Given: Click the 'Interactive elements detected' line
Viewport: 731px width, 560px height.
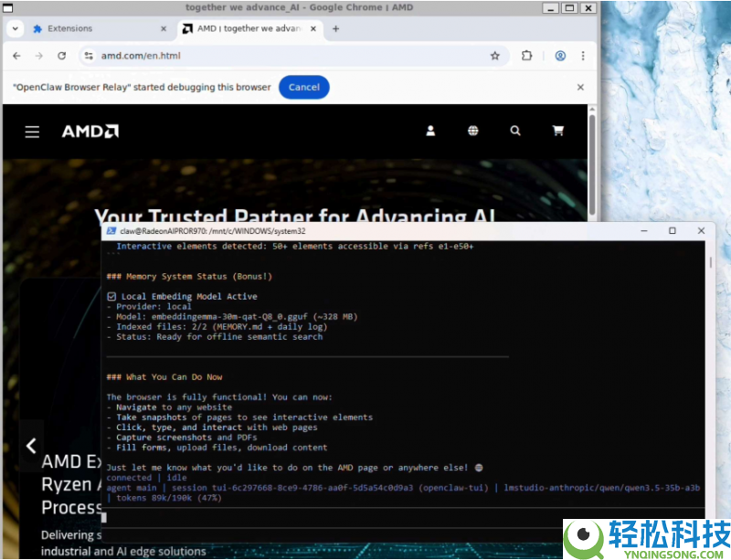Looking at the screenshot, I should (294, 247).
